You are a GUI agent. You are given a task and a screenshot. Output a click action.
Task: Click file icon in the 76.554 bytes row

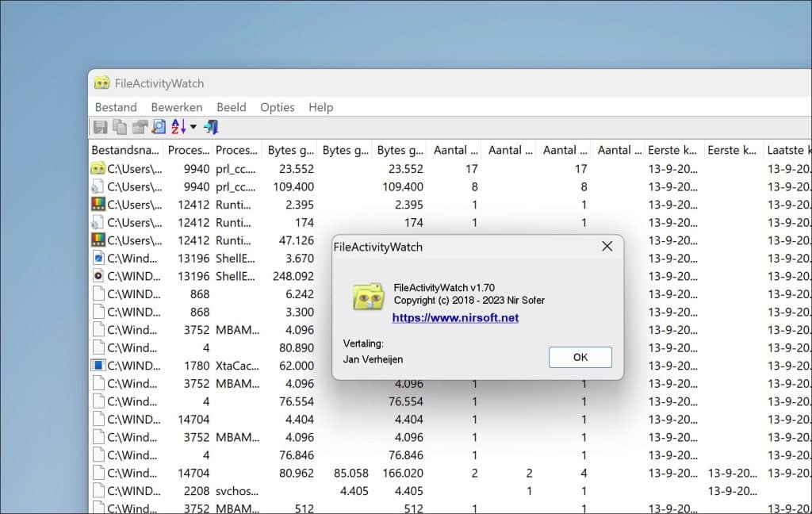click(x=98, y=401)
